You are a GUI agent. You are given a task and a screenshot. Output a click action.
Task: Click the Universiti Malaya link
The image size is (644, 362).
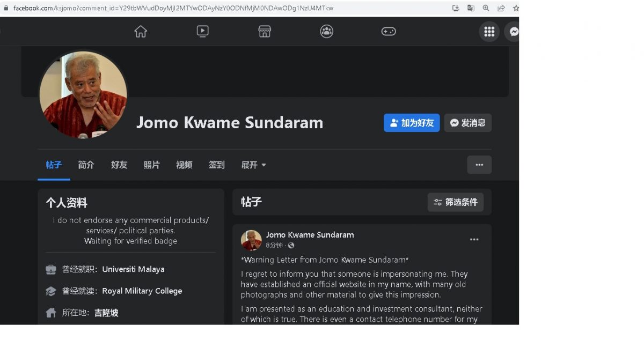[x=133, y=269]
